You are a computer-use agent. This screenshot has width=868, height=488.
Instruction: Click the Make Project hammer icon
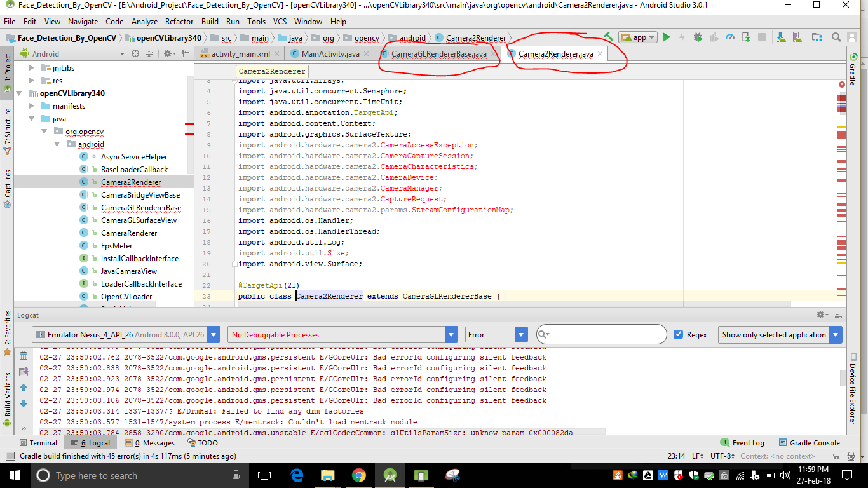coord(609,37)
